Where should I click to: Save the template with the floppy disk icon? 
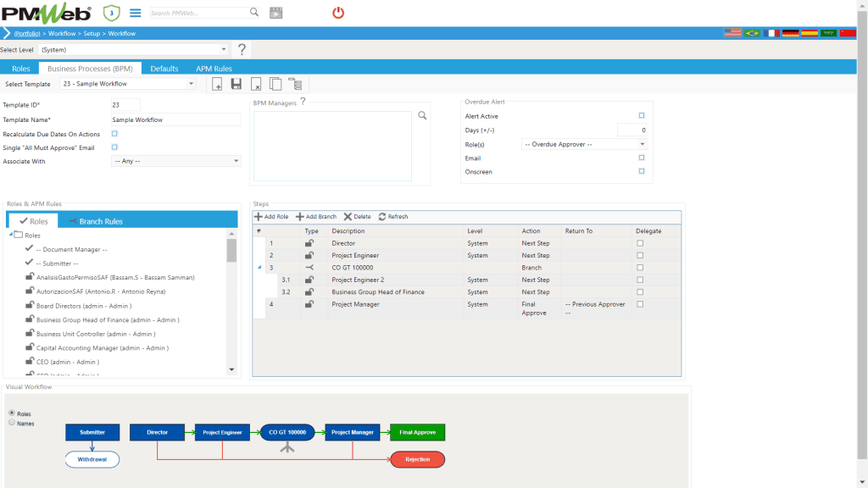[236, 84]
